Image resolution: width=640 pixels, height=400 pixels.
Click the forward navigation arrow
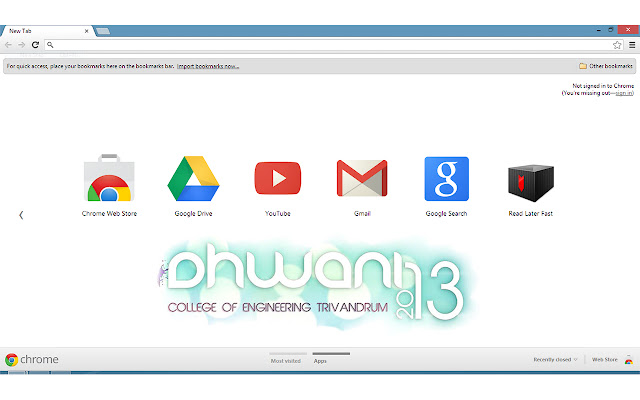(22, 45)
